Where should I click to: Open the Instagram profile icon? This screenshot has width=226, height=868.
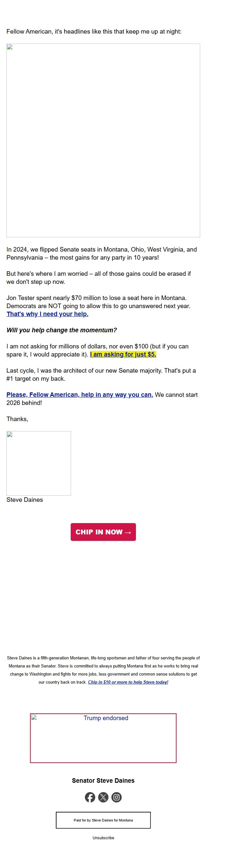[117, 797]
